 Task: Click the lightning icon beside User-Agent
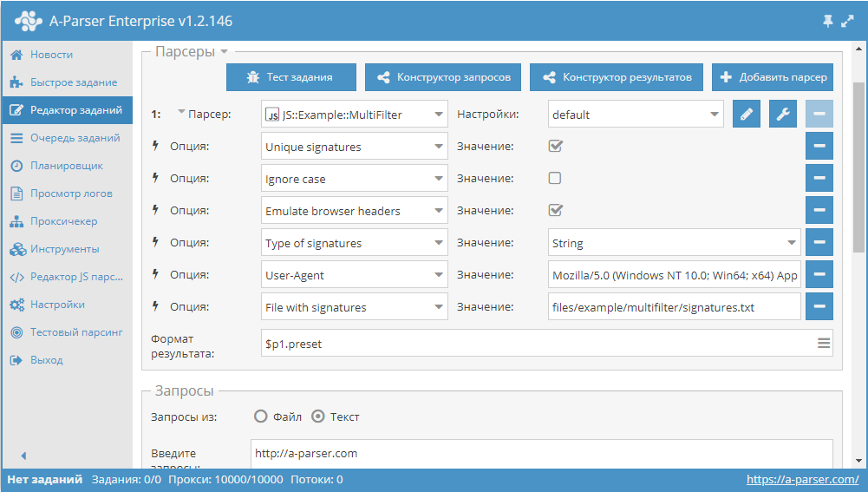(155, 274)
